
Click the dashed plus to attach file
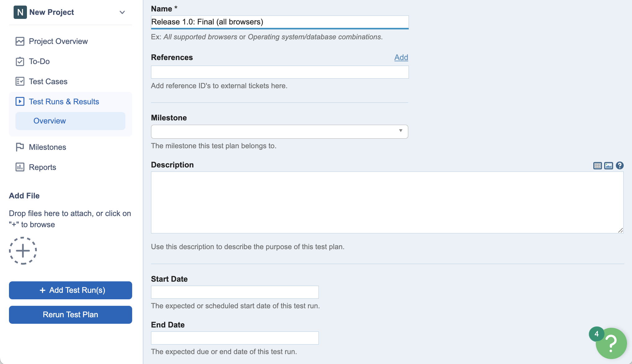[x=23, y=251]
